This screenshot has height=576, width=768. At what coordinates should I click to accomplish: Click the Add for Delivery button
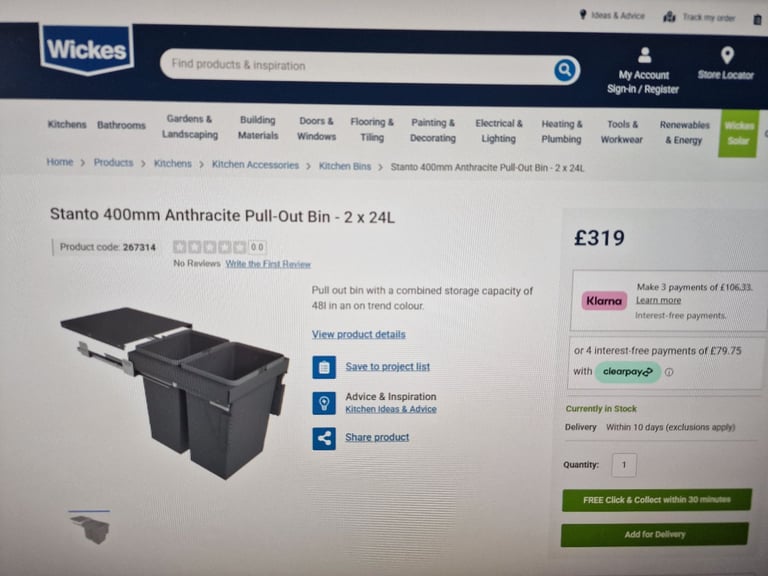(654, 534)
